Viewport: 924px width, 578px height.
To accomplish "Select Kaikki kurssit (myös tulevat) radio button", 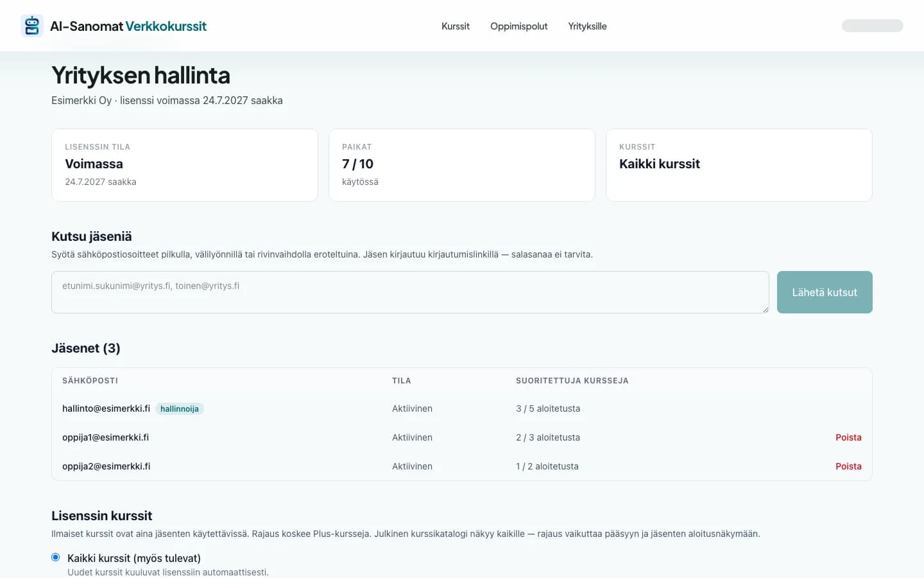I will pyautogui.click(x=56, y=557).
